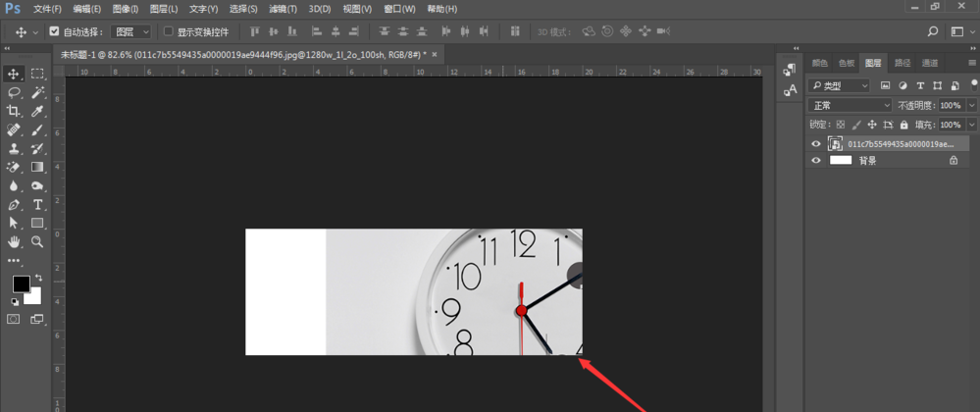Image resolution: width=980 pixels, height=412 pixels.
Task: Filter layers by adjustment layers icon
Action: [903, 85]
